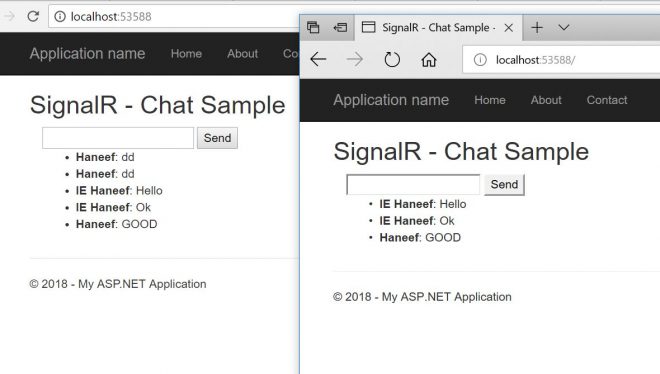Viewport: 660px width, 374px height.
Task: Focus the message input in Edge chat
Action: 413,185
